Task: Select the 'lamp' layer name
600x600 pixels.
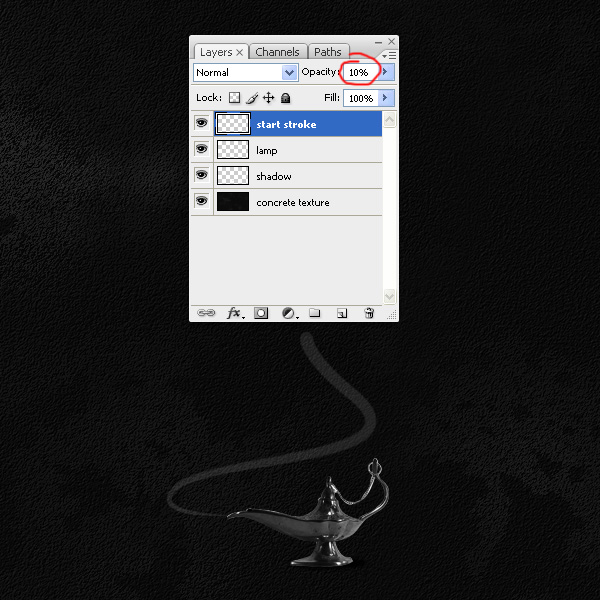Action: coord(267,150)
